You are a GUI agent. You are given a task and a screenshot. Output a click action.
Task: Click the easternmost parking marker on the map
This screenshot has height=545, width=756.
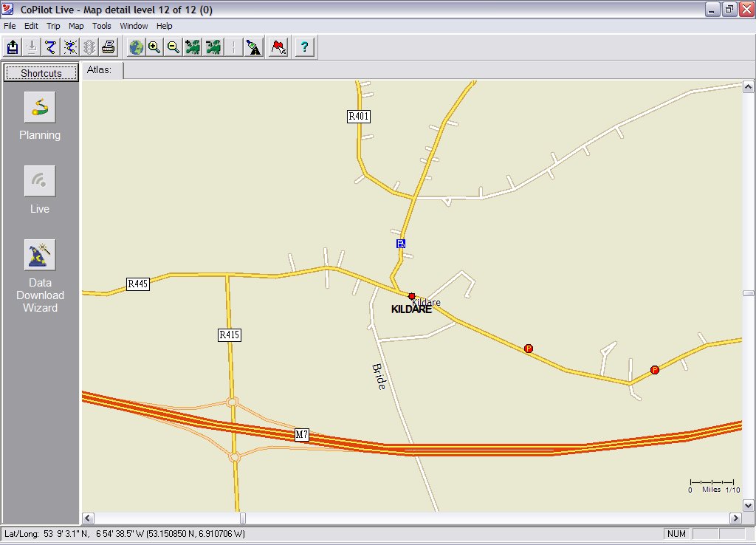tap(655, 370)
